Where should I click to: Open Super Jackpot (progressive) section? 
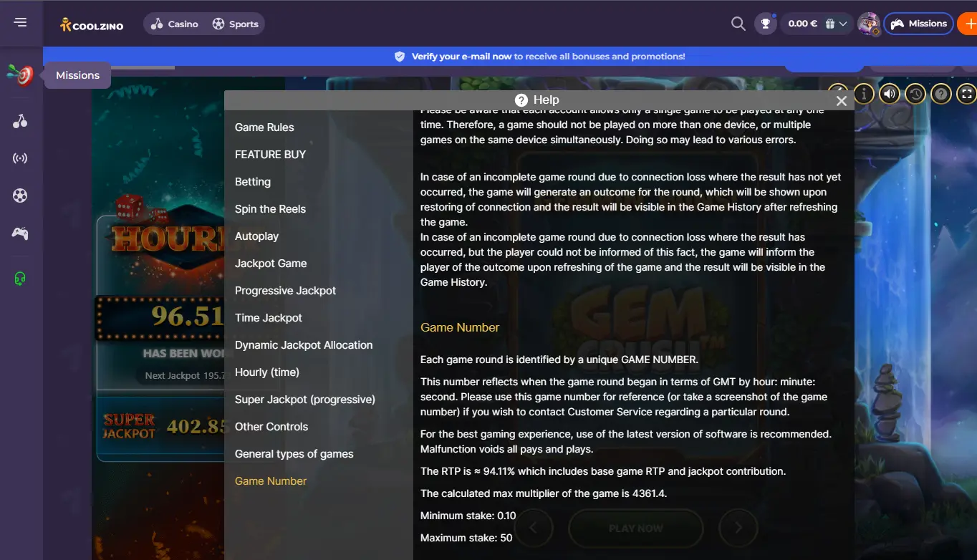(x=305, y=400)
